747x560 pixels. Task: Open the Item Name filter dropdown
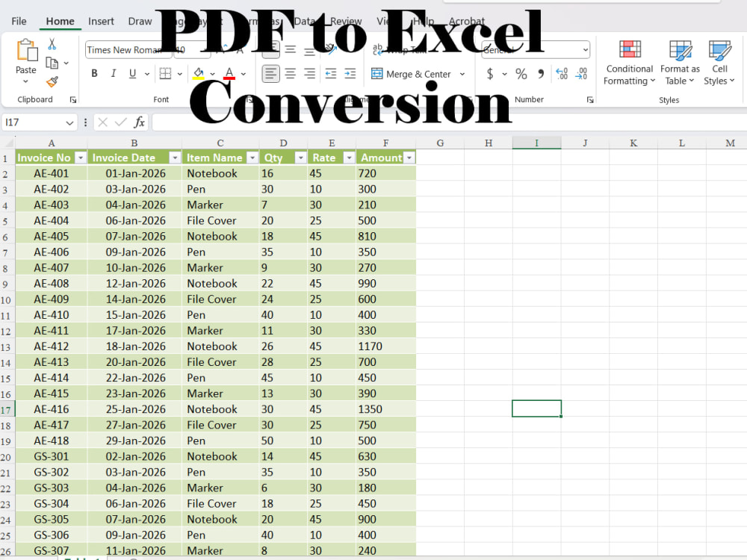pyautogui.click(x=252, y=158)
